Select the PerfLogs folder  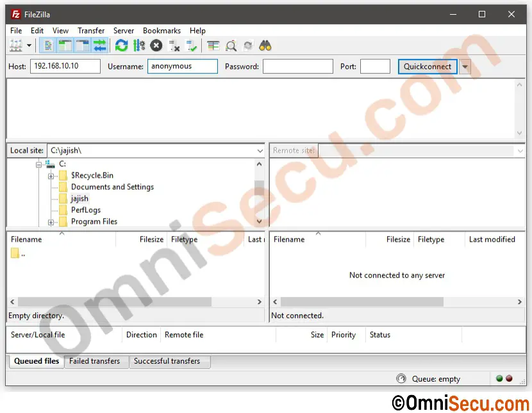click(x=86, y=210)
